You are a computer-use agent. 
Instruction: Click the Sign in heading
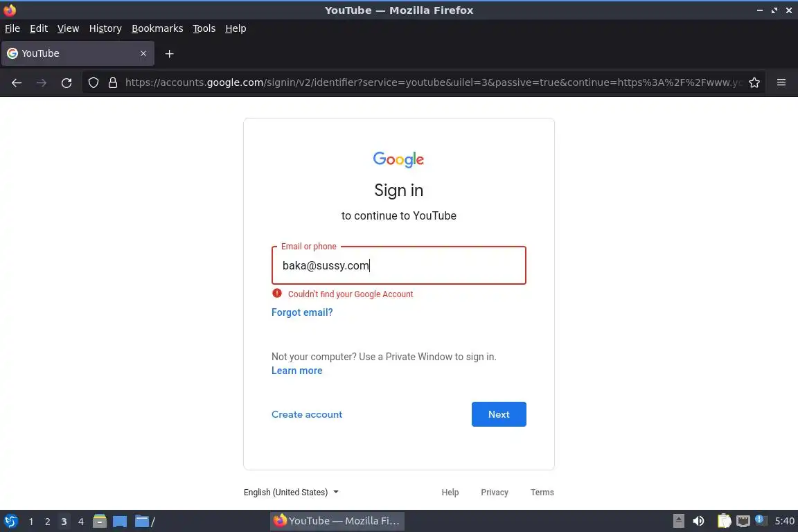point(398,190)
